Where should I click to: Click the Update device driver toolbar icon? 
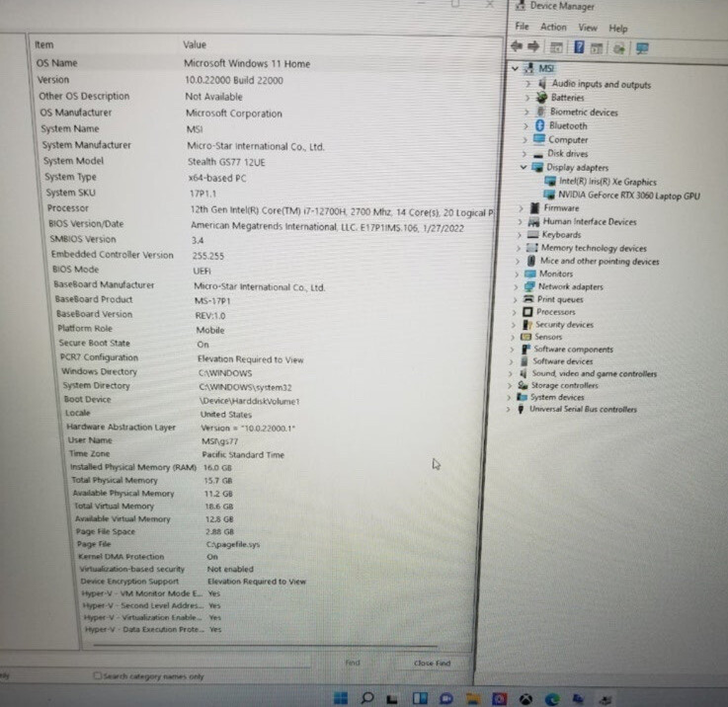pyautogui.click(x=619, y=47)
